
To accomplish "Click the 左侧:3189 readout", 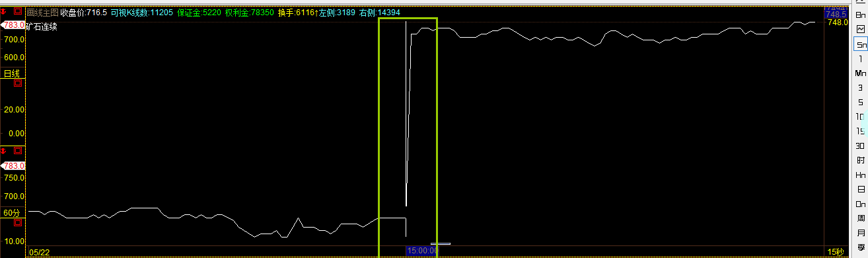I will point(336,13).
